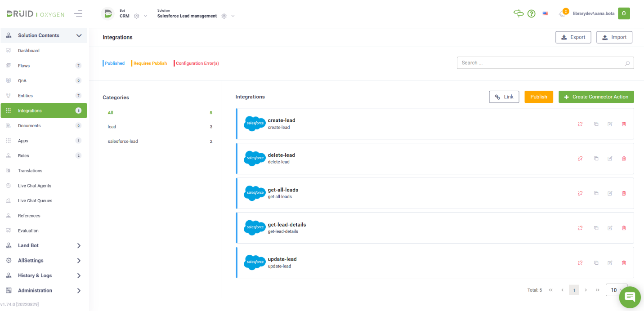Change the interface language flag
The height and width of the screenshot is (311, 644).
click(545, 13)
